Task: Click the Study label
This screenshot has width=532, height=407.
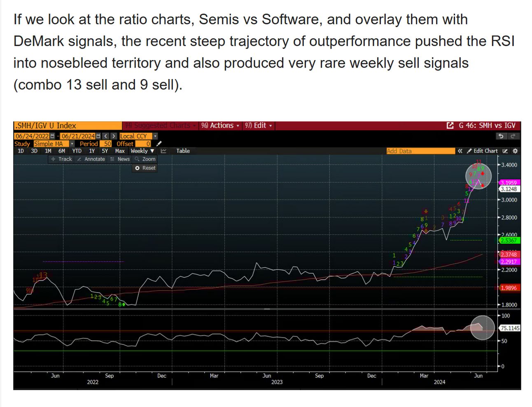Action: click(22, 144)
